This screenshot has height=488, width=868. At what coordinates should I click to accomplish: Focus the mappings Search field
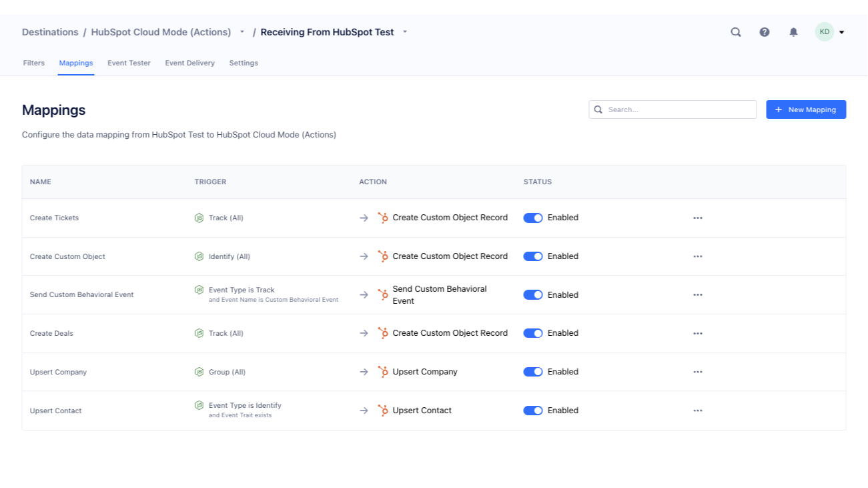pos(673,109)
